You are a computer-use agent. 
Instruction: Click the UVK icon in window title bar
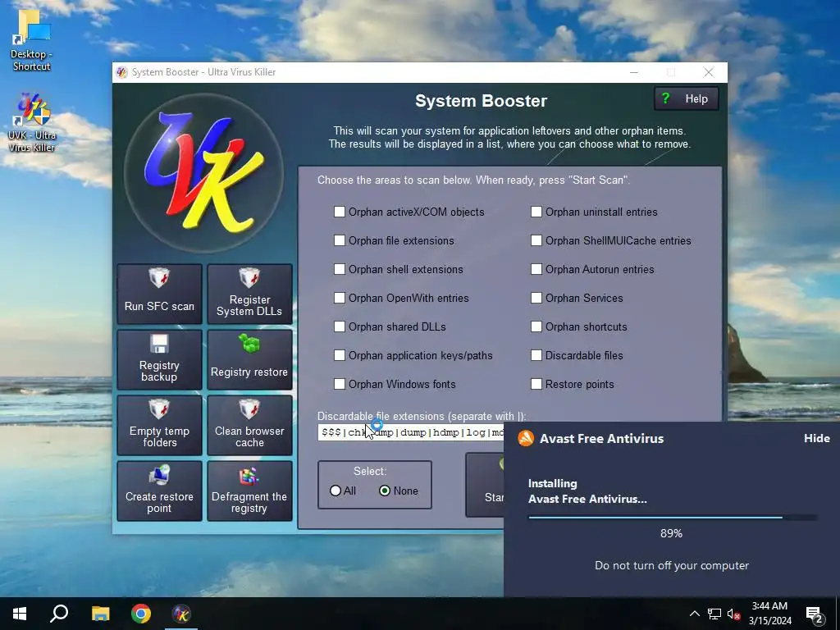[x=122, y=72]
